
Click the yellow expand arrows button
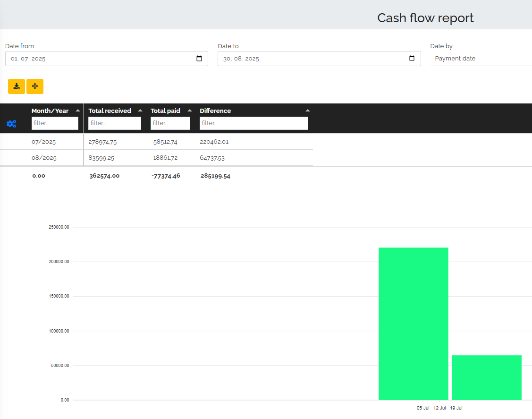[35, 86]
